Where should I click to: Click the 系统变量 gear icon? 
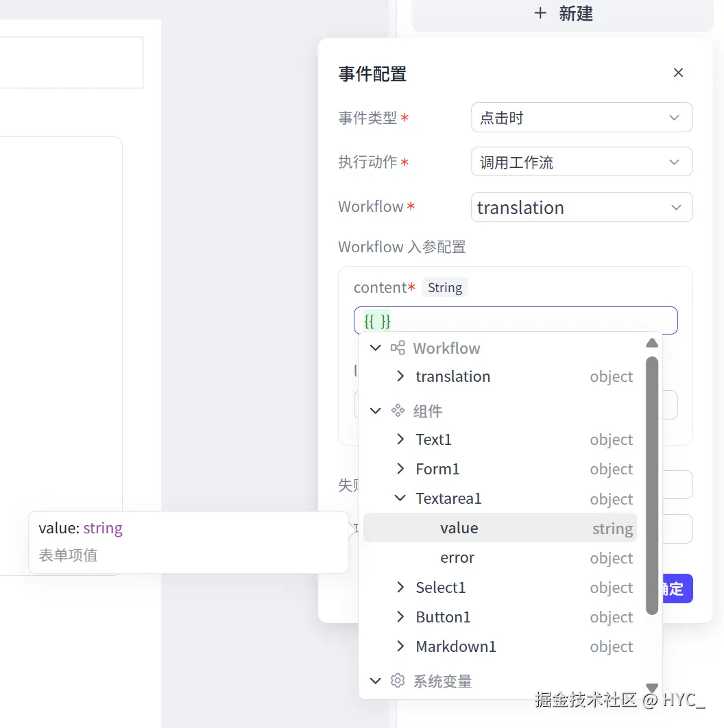point(398,681)
